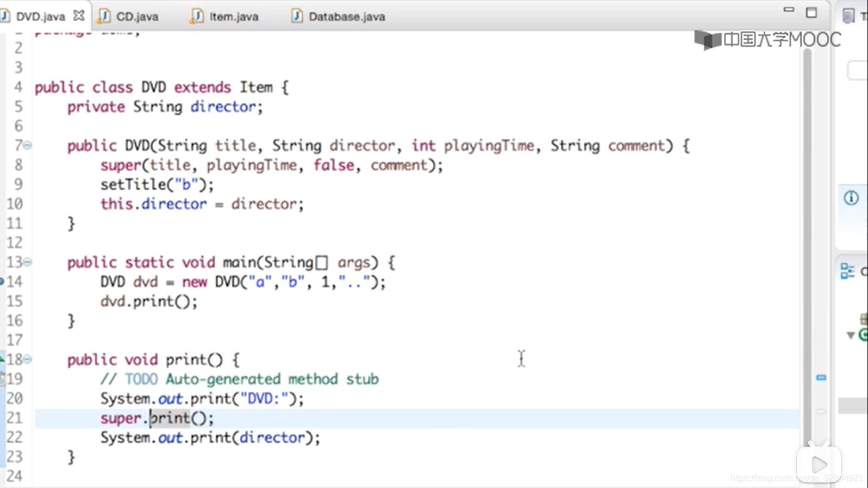Click 'setTitle("b");' on line 9
868x488 pixels.
157,184
